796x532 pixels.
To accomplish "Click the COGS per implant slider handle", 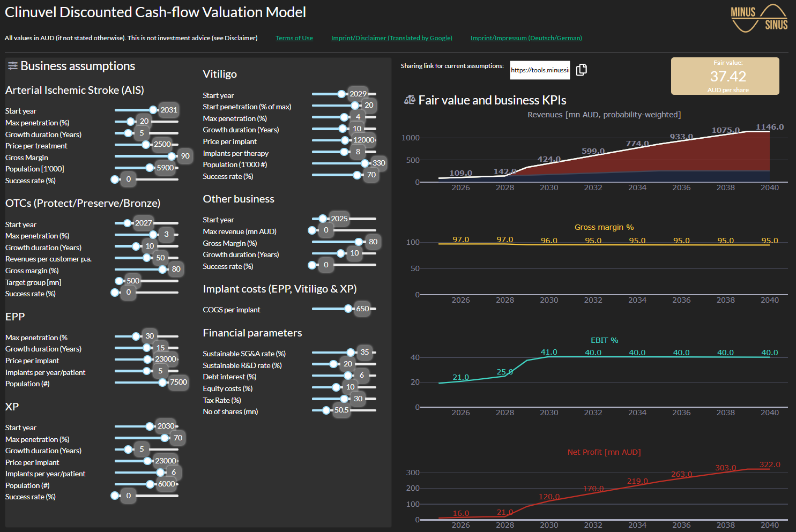I will click(x=348, y=309).
